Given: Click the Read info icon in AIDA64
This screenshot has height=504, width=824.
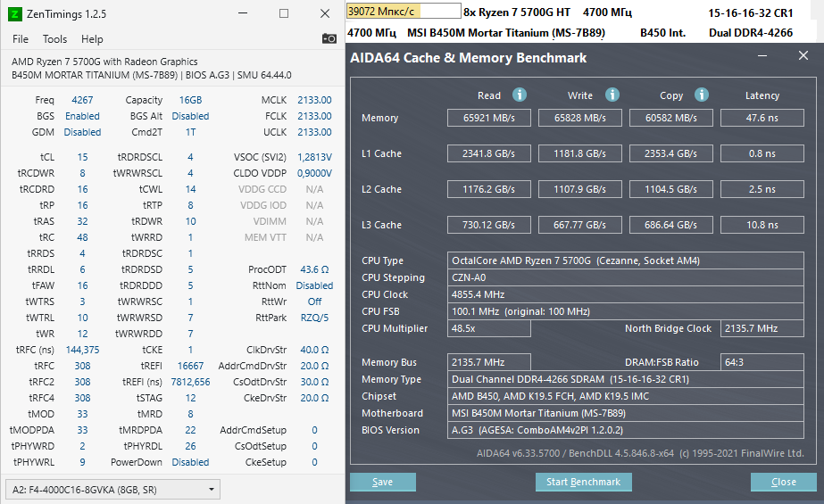Looking at the screenshot, I should (520, 95).
